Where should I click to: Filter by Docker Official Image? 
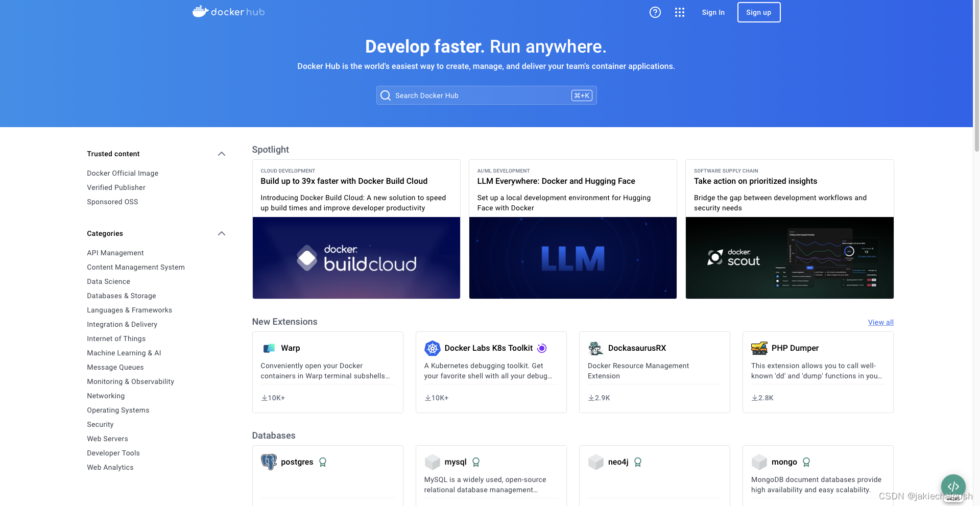pos(123,173)
